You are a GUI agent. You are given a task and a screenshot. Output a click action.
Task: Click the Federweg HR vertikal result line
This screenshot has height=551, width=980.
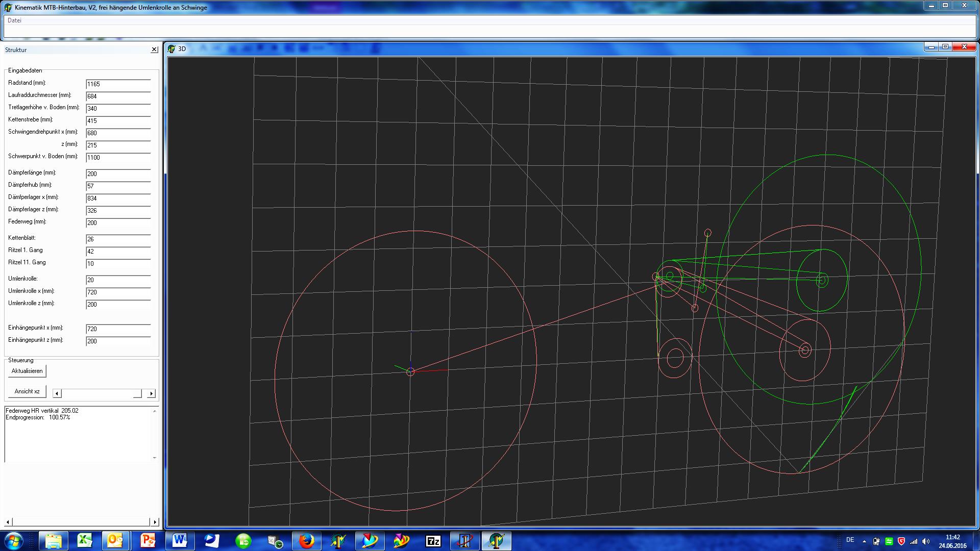[42, 411]
